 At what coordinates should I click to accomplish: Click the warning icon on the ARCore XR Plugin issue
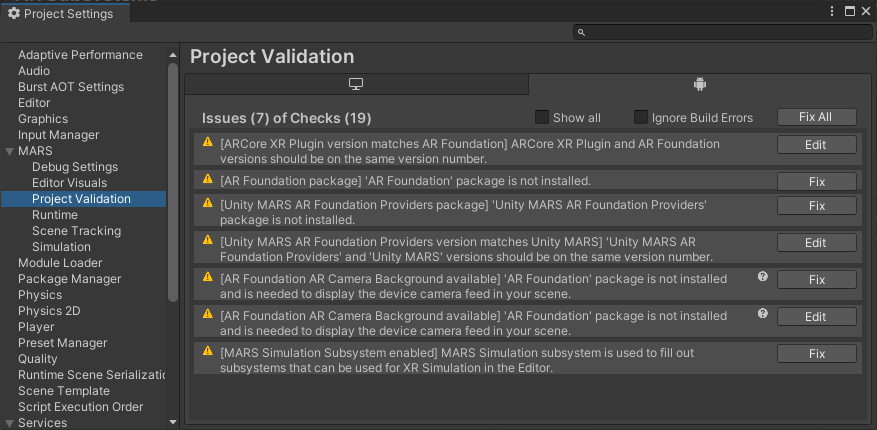208,143
